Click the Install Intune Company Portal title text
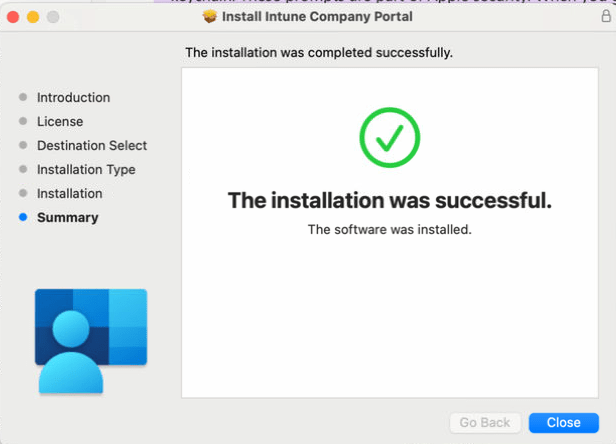Image resolution: width=616 pixels, height=444 pixels. (x=317, y=17)
